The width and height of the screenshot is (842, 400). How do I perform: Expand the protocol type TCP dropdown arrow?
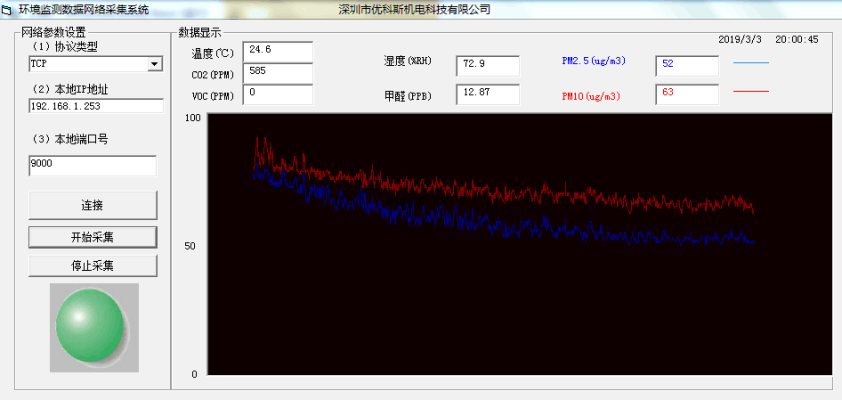(155, 65)
